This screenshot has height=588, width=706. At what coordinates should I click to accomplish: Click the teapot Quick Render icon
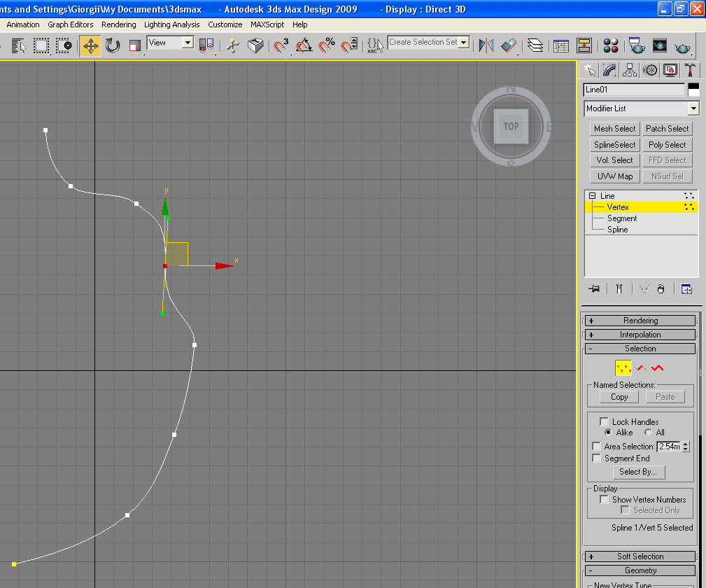[x=682, y=46]
